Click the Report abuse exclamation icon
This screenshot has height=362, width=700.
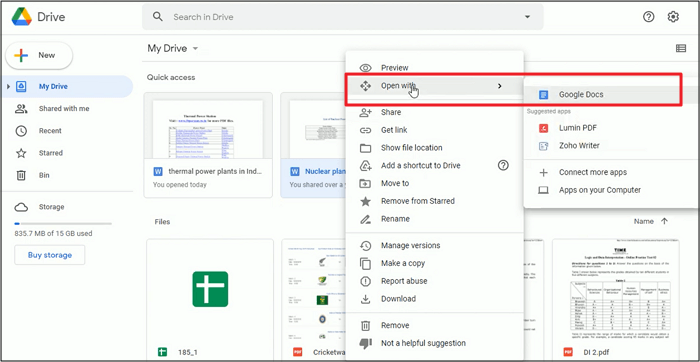[x=366, y=281]
